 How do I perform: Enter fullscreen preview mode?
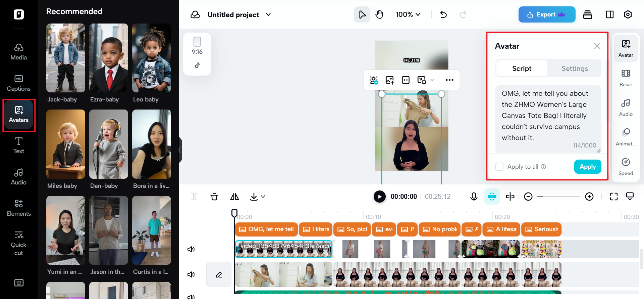click(x=613, y=197)
